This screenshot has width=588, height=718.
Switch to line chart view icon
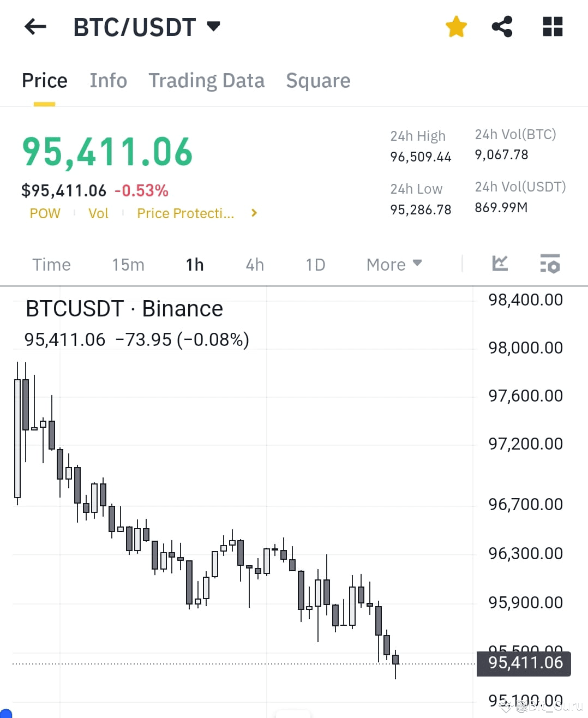(500, 264)
